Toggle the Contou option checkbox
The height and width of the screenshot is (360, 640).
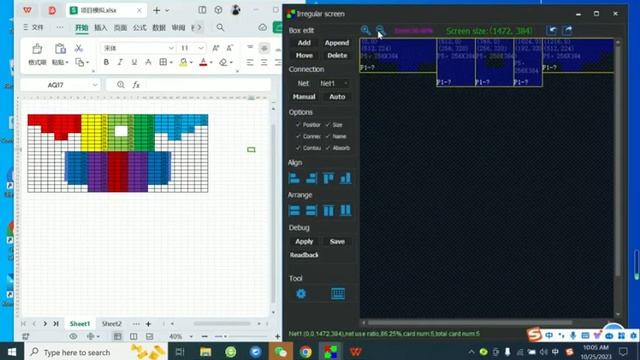click(298, 148)
